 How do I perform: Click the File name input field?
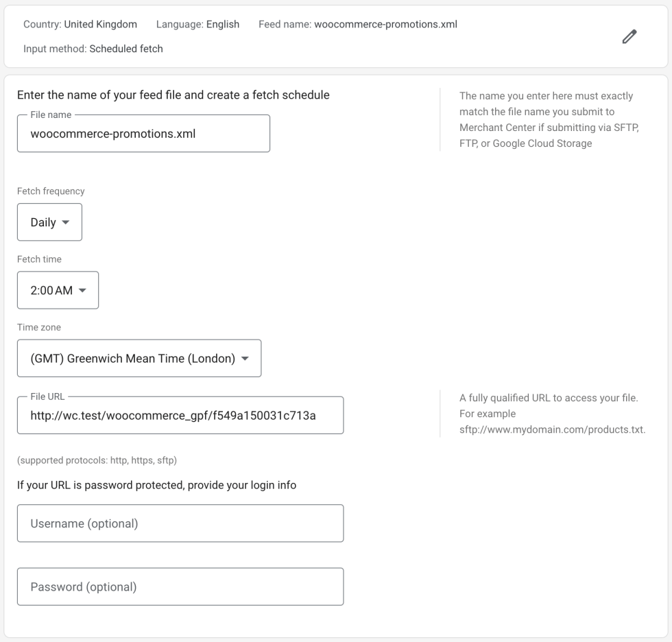(143, 134)
